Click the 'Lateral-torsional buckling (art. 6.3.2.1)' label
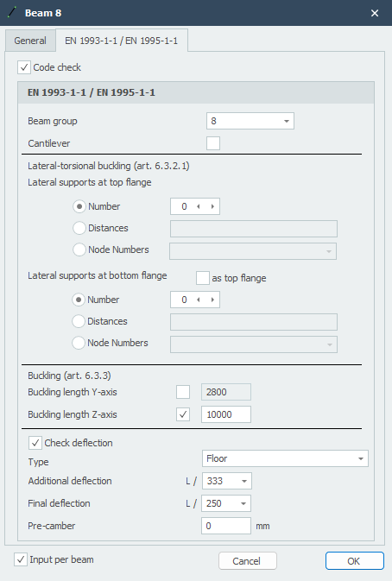The width and height of the screenshot is (392, 581). (x=109, y=166)
